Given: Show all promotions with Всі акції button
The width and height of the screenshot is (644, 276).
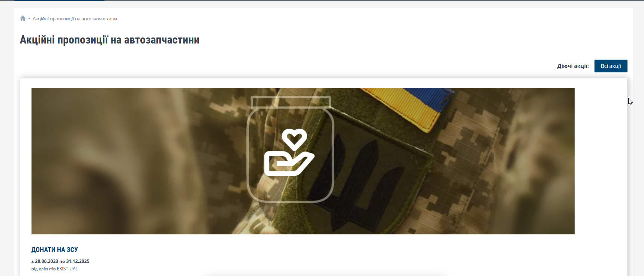Looking at the screenshot, I should click(611, 66).
